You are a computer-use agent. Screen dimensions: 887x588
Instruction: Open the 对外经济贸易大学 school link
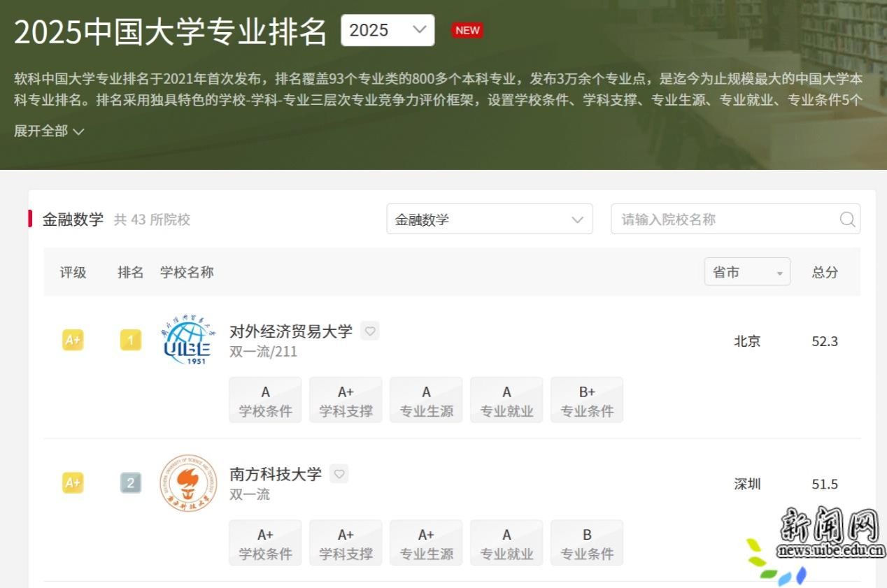tap(291, 331)
